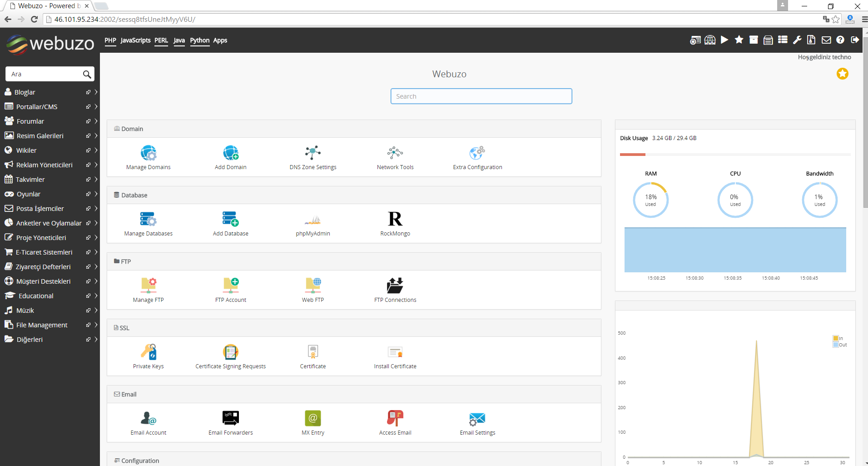Screen dimensions: 868x466
Task: Open the MX Entry tool
Action: click(x=313, y=423)
